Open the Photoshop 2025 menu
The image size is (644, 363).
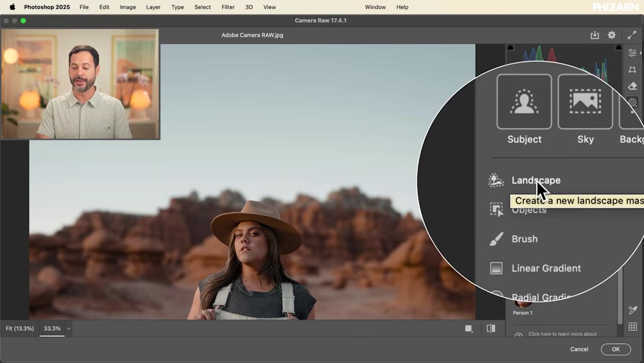(x=47, y=7)
